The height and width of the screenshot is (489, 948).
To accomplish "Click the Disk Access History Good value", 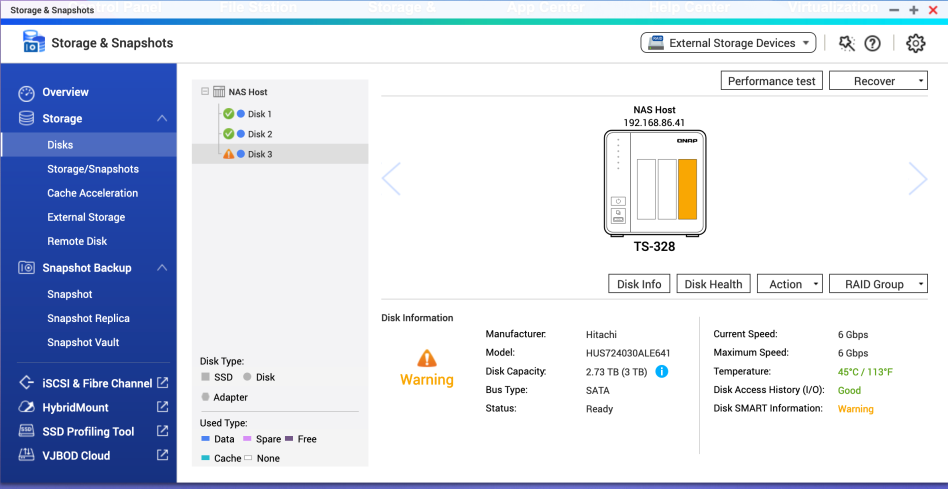I will 849,390.
